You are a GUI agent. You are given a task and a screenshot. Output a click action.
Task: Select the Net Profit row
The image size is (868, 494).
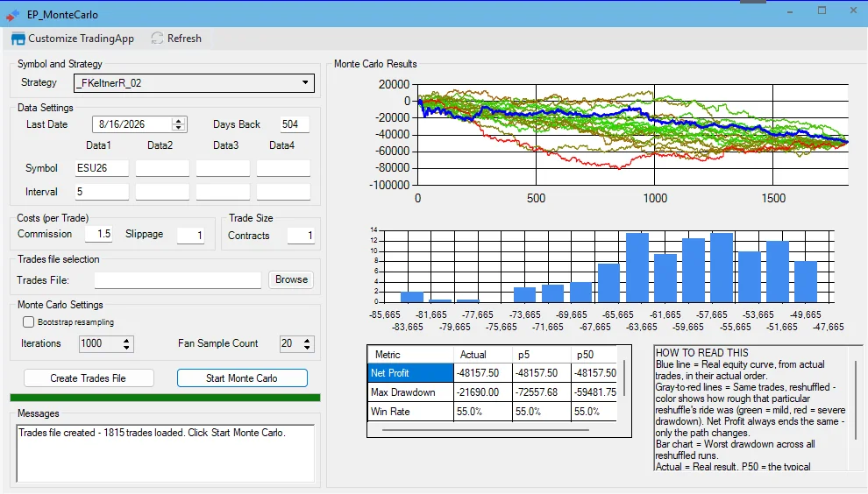(x=492, y=373)
